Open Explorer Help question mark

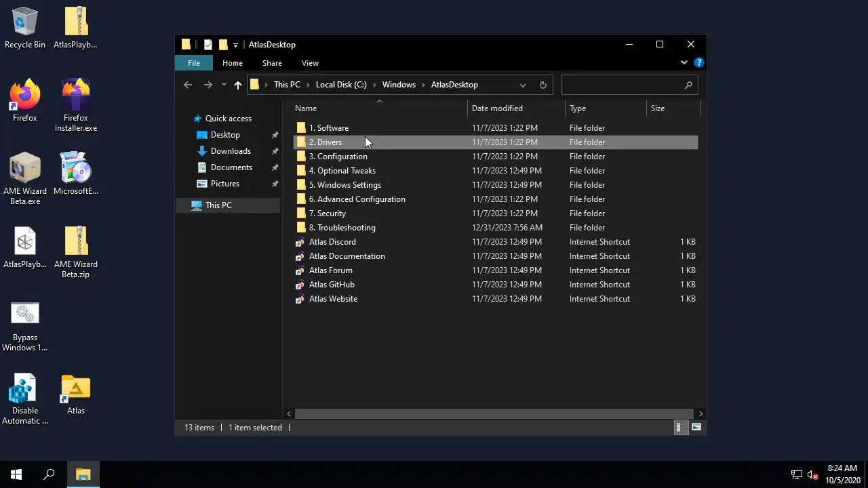[698, 62]
